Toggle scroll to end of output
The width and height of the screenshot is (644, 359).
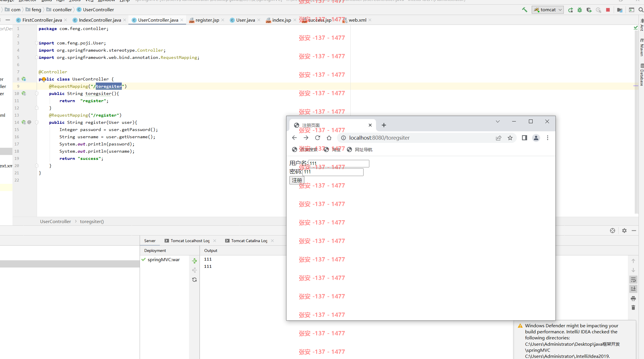click(633, 289)
